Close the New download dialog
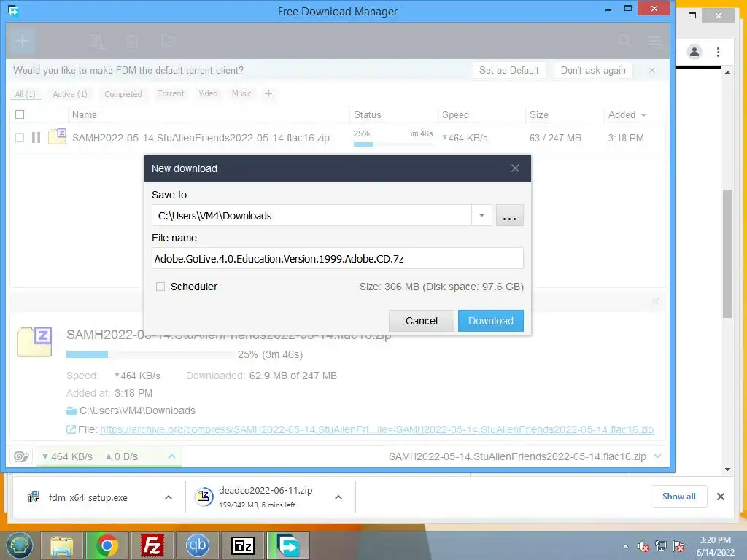747x560 pixels. [515, 168]
